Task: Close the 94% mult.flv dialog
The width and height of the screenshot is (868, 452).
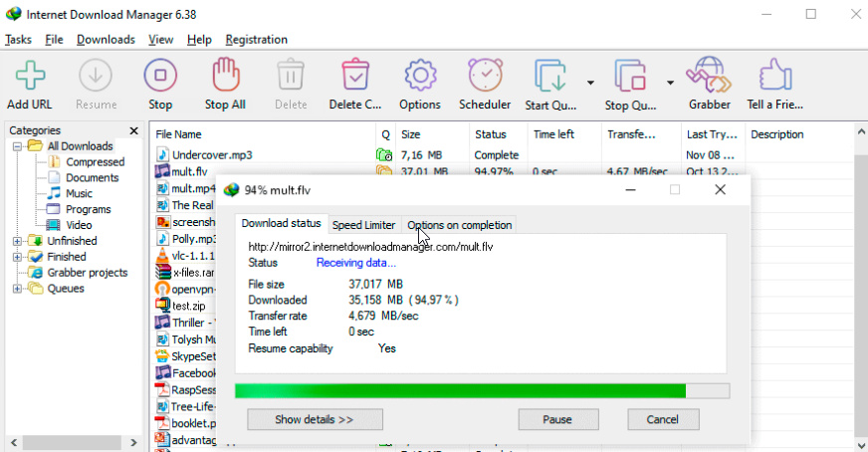Action: click(720, 190)
